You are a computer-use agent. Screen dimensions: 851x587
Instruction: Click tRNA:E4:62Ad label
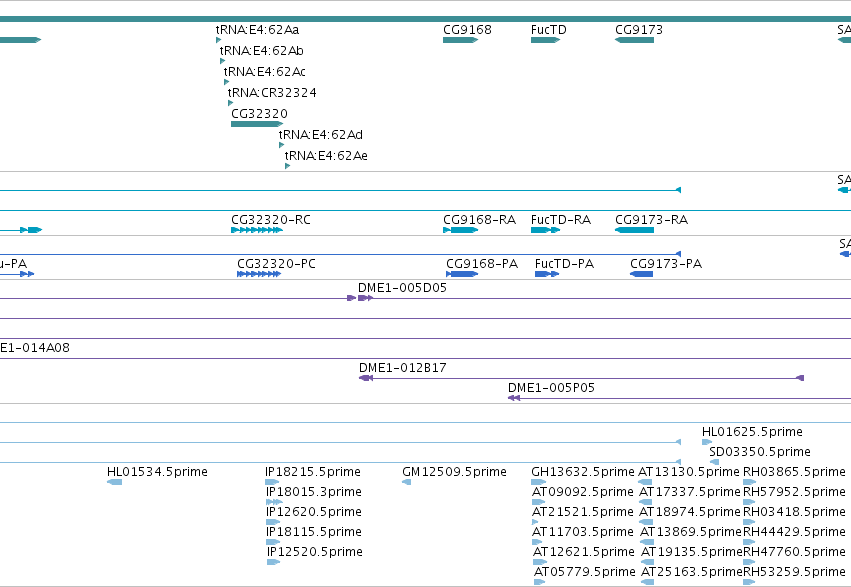pyautogui.click(x=321, y=135)
